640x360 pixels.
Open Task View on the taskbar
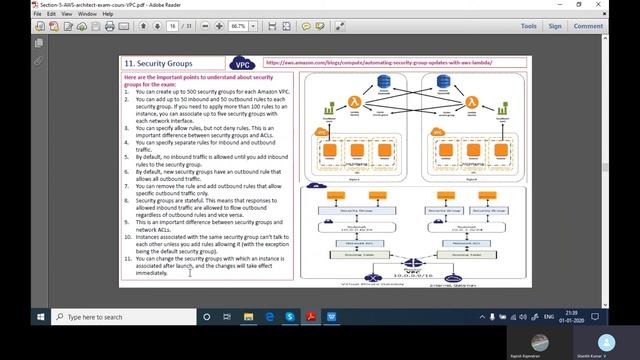(227, 317)
